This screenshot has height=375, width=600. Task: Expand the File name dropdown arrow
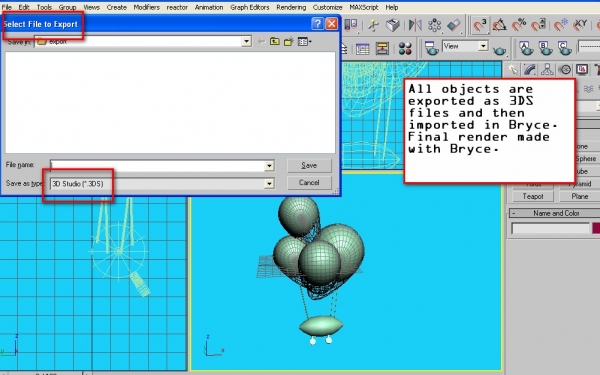[x=269, y=166]
